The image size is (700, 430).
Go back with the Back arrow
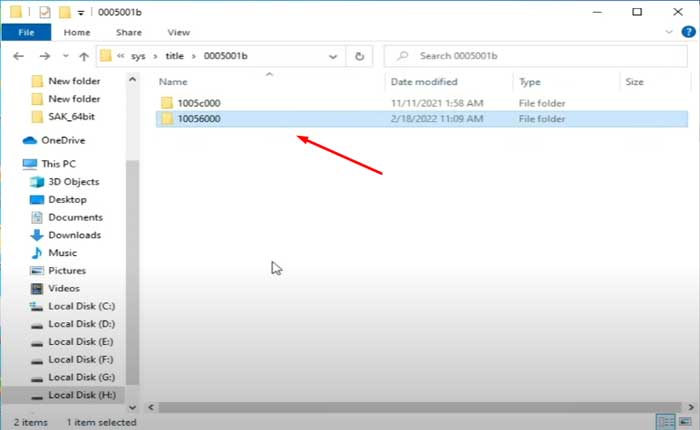point(18,56)
